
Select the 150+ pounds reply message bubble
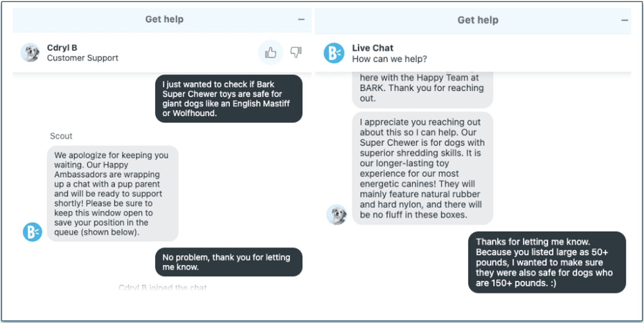pyautogui.click(x=548, y=263)
